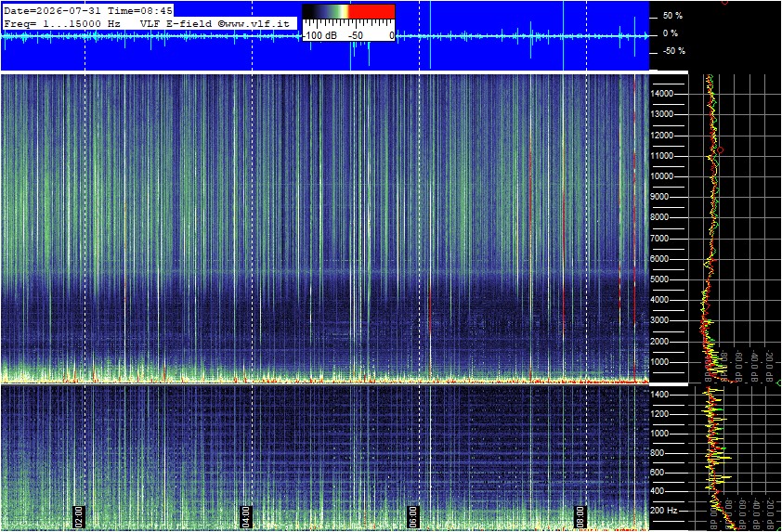Screen dimensions: 782x532
Task: Select the 'Freq= 1...15000 Hz' header text
Action: click(x=62, y=23)
